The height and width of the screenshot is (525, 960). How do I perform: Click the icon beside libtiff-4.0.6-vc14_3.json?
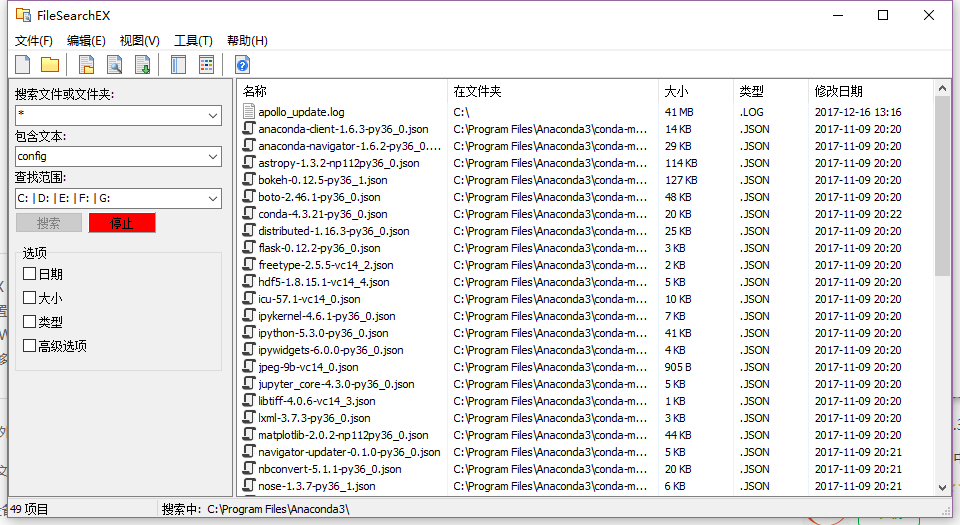tap(249, 400)
